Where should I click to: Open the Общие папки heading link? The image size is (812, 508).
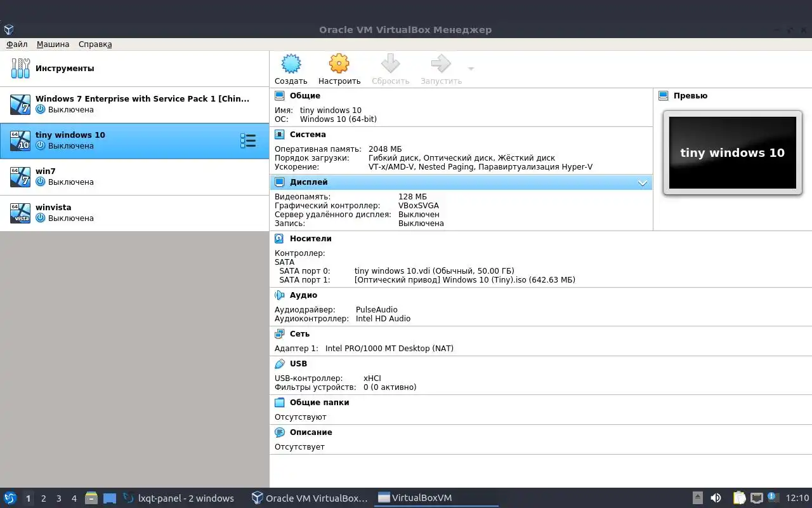pos(319,403)
